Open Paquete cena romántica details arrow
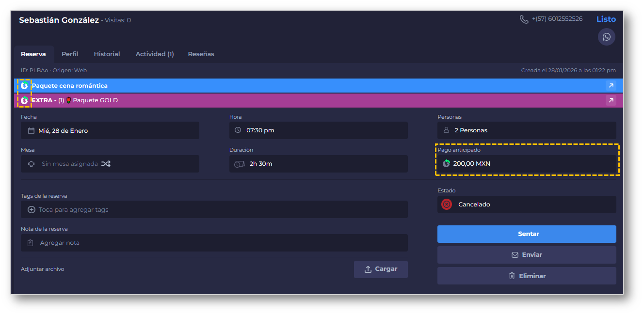This screenshot has width=644, height=315. tap(611, 86)
